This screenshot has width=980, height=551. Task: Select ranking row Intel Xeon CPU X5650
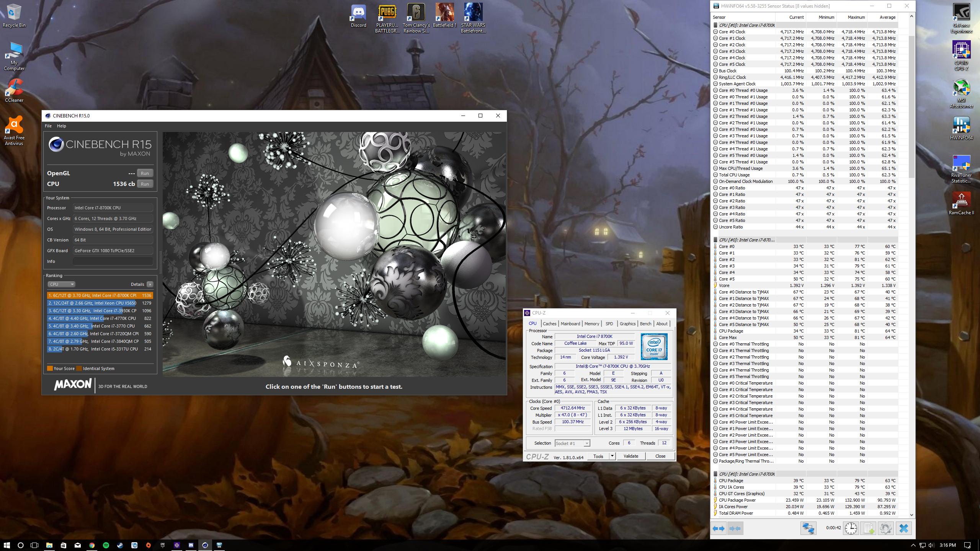pos(100,303)
